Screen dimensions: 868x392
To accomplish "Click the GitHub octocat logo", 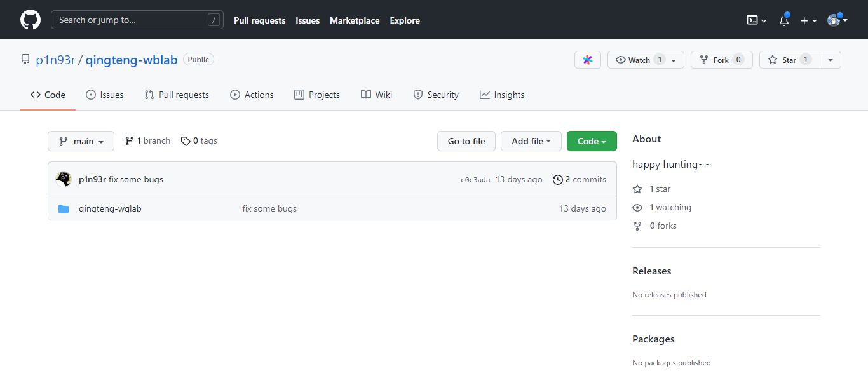I will coord(31,20).
